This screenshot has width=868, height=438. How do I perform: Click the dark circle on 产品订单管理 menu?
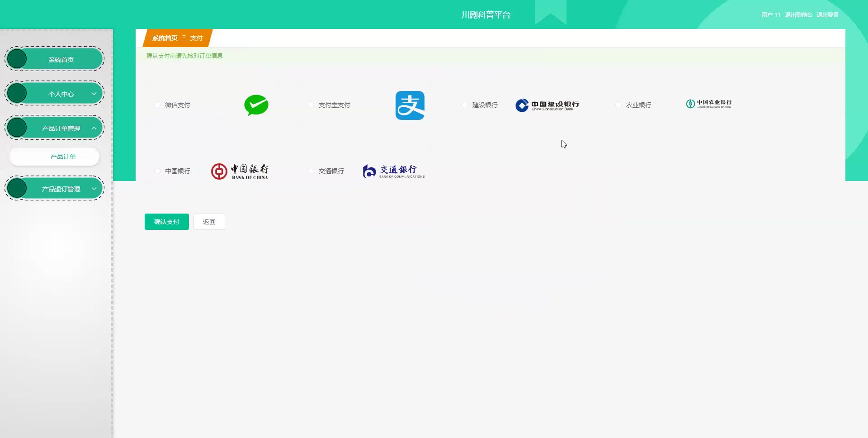[17, 128]
